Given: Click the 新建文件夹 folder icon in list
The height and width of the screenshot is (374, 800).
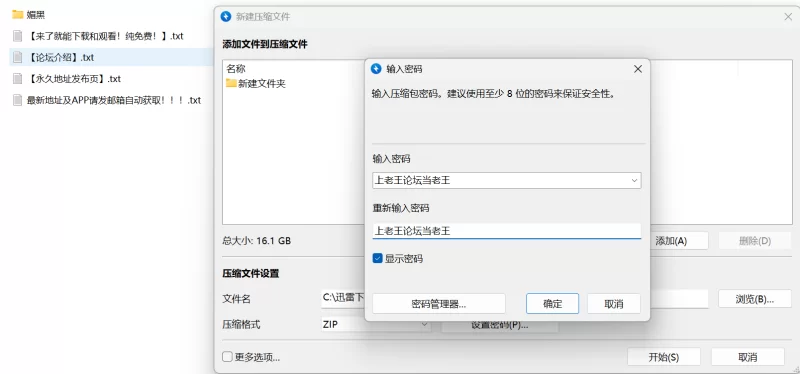Looking at the screenshot, I should [231, 83].
